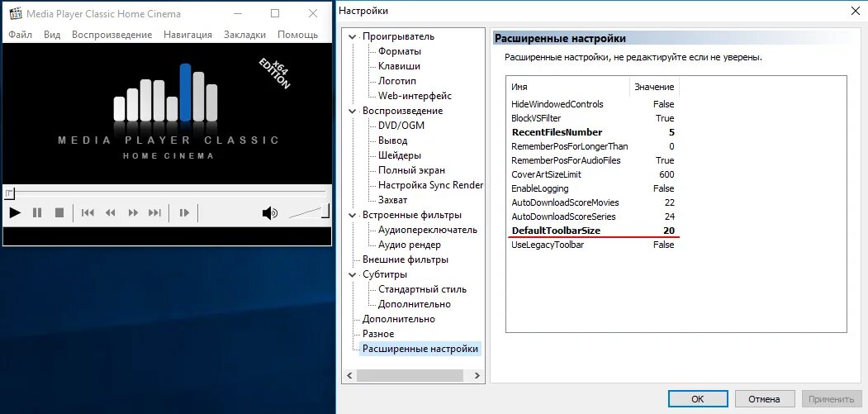Screen dimensions: 868x414
Task: Select the BlockVSFilter setting row
Action: click(x=593, y=118)
